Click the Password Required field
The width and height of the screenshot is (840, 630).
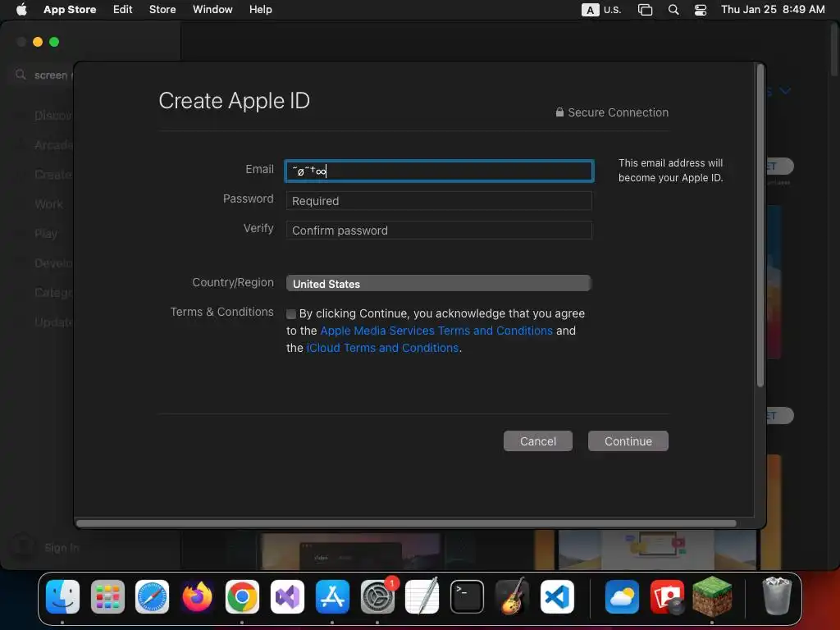pyautogui.click(x=439, y=201)
